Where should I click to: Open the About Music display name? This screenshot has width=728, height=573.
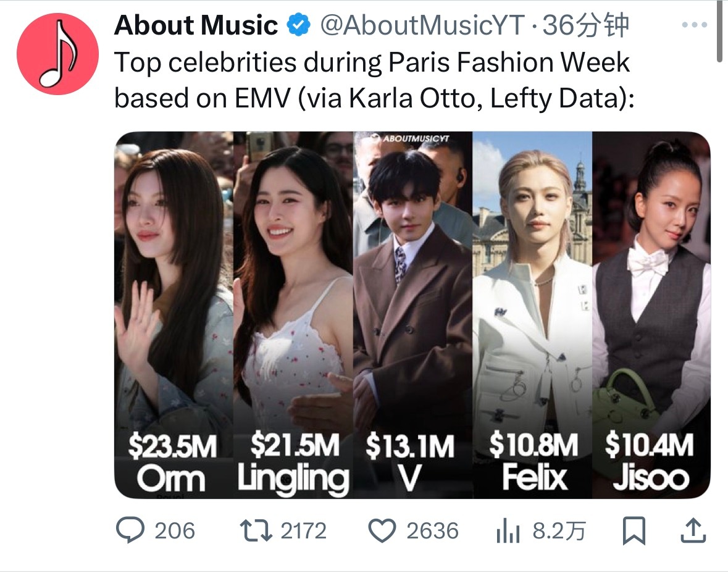pyautogui.click(x=196, y=25)
